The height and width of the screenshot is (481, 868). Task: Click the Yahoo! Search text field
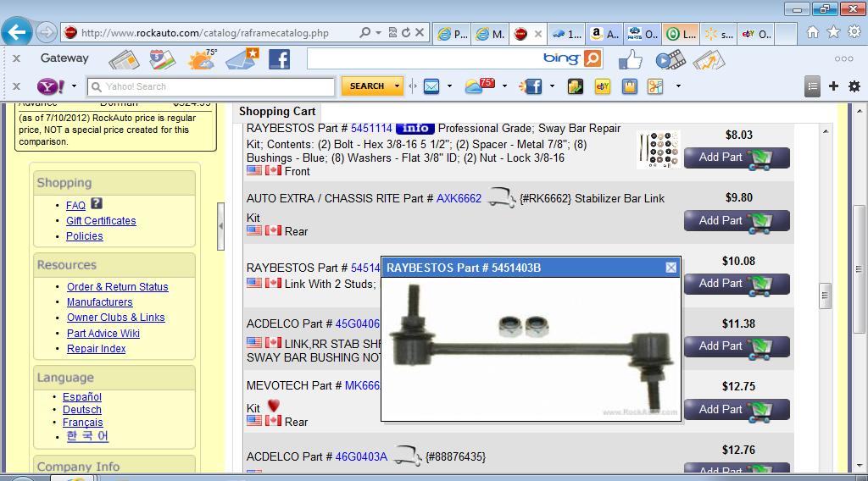coord(211,87)
